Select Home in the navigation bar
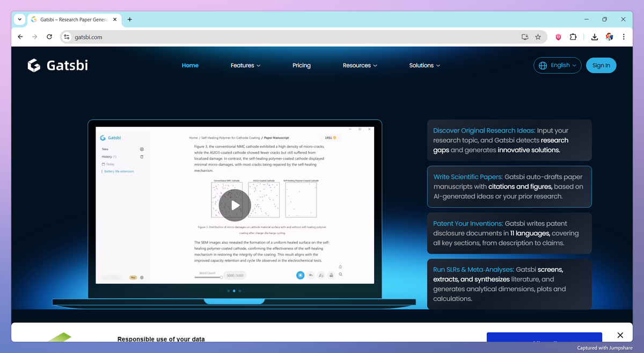 click(x=190, y=65)
